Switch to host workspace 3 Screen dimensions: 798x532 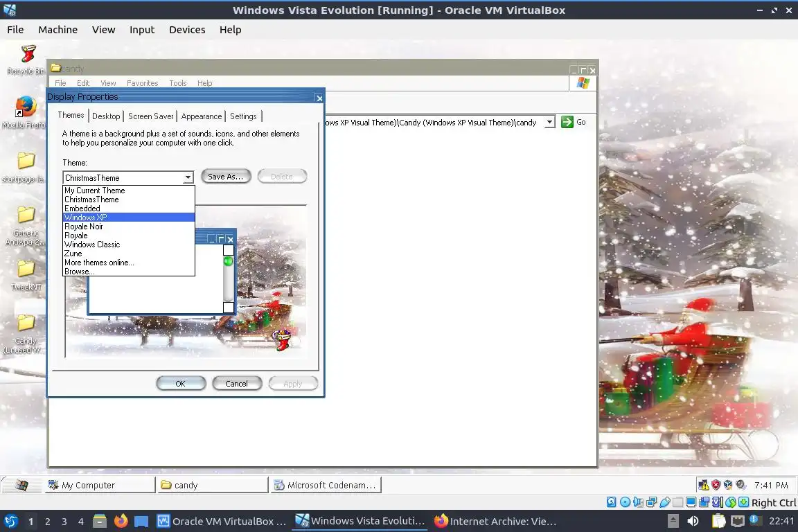tap(64, 522)
